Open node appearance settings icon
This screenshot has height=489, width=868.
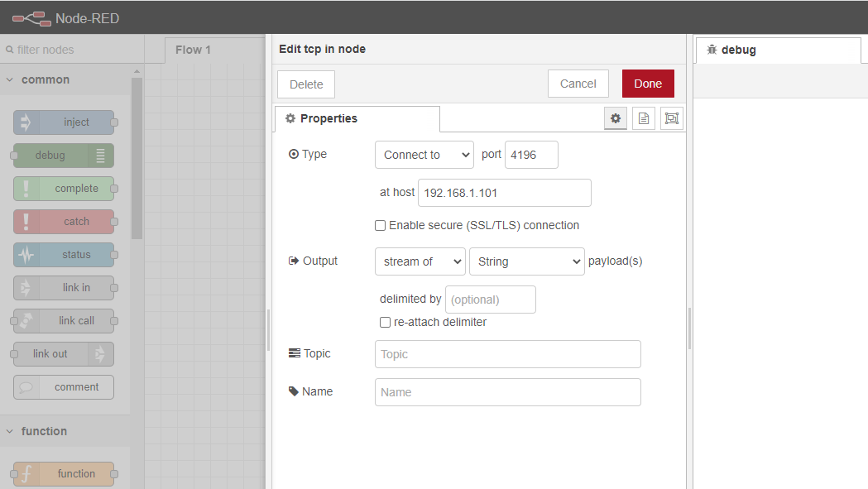672,118
